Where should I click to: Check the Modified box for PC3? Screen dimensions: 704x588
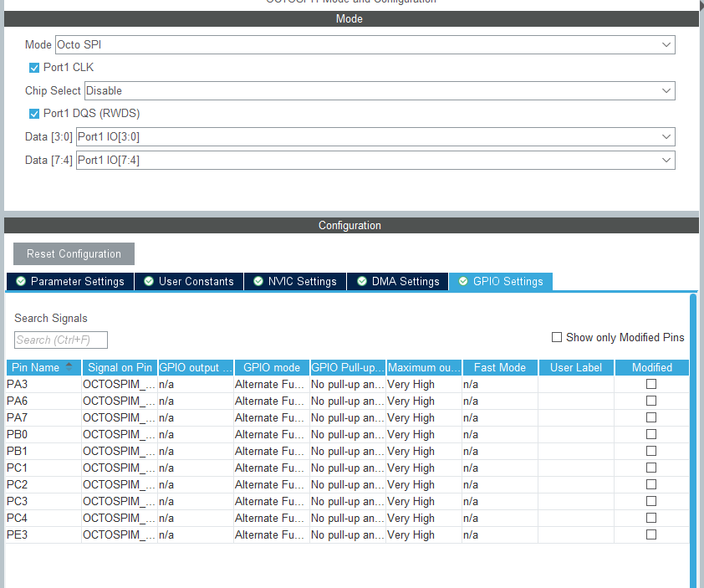(x=651, y=501)
